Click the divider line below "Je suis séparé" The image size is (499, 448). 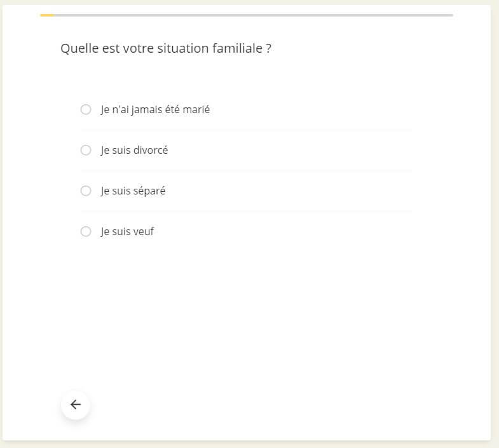click(247, 211)
